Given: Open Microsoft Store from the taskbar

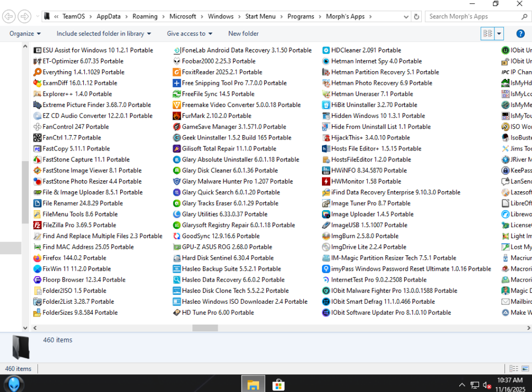Looking at the screenshot, I should 278,384.
